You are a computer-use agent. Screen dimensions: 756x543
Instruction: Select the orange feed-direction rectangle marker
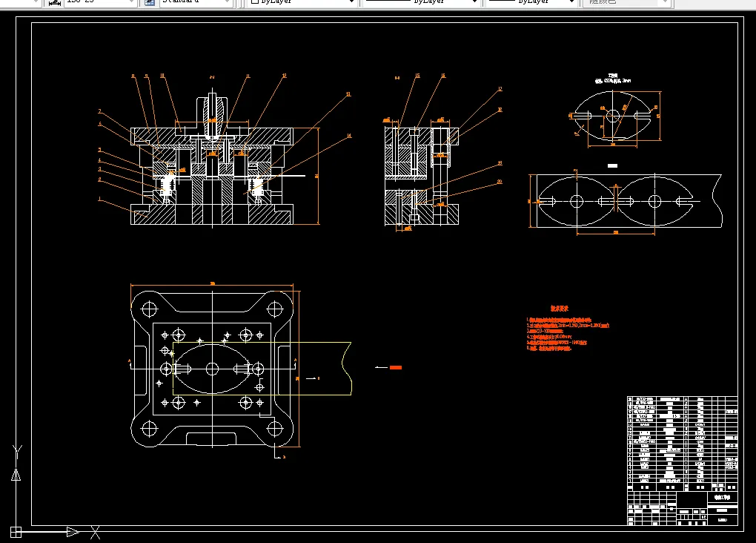395,368
